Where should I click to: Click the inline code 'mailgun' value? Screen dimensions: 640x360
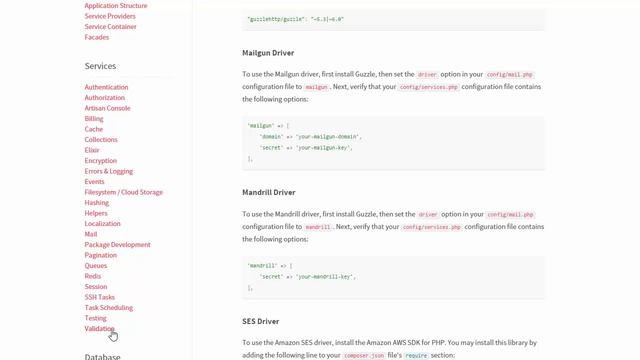tap(316, 87)
